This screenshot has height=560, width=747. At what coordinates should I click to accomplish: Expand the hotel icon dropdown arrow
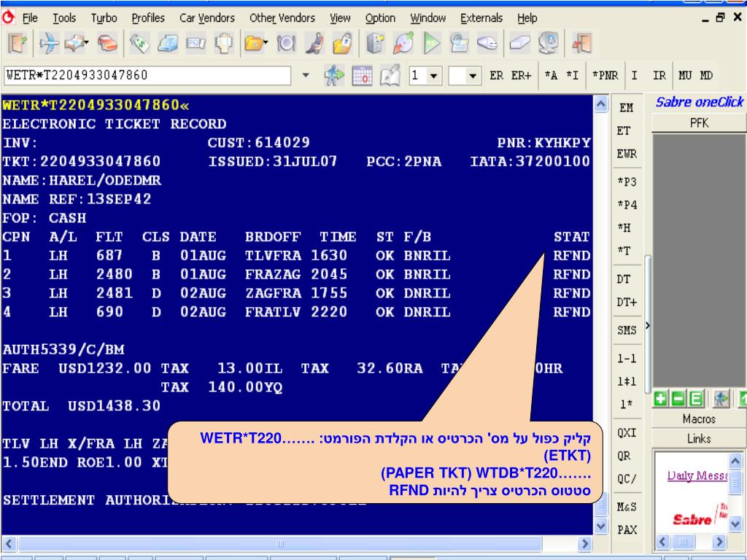[87, 43]
